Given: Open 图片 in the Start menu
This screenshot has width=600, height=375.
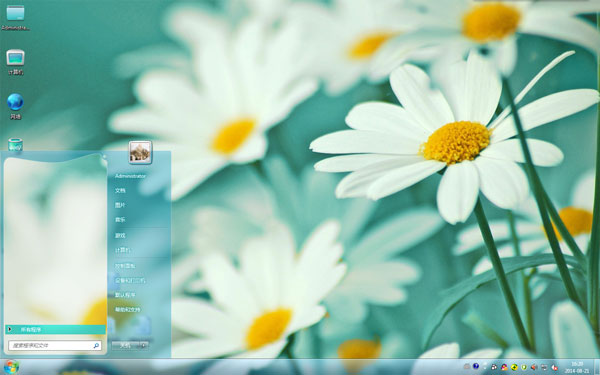Looking at the screenshot, I should (120, 205).
